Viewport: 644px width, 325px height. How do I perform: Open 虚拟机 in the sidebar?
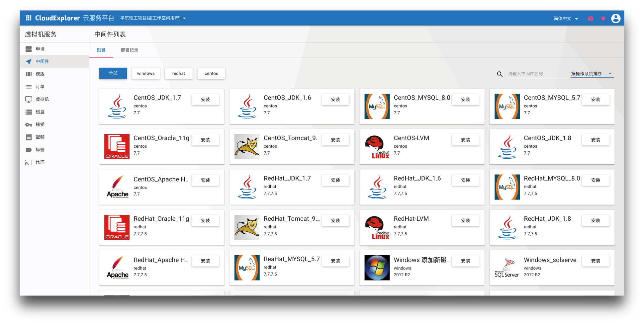point(54,99)
